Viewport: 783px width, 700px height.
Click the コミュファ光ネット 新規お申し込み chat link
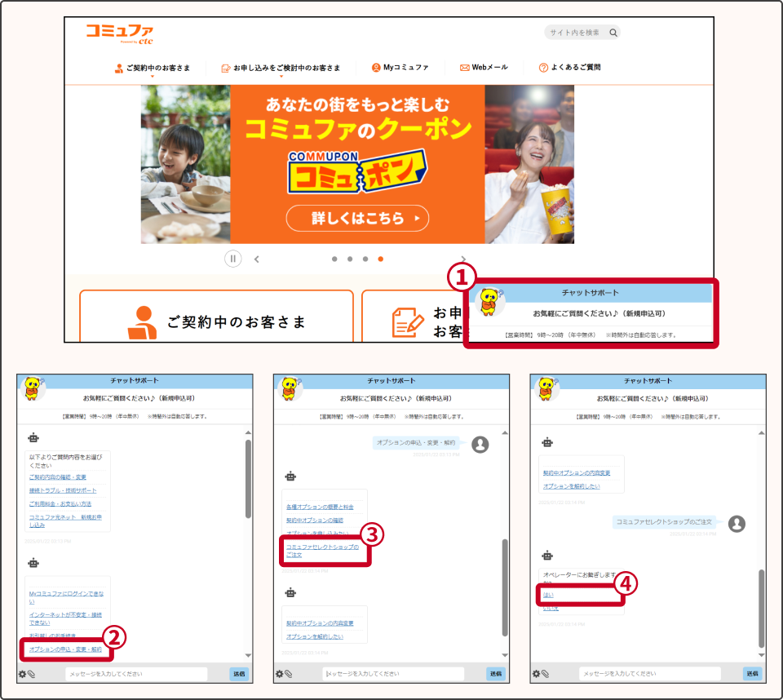[x=65, y=521]
